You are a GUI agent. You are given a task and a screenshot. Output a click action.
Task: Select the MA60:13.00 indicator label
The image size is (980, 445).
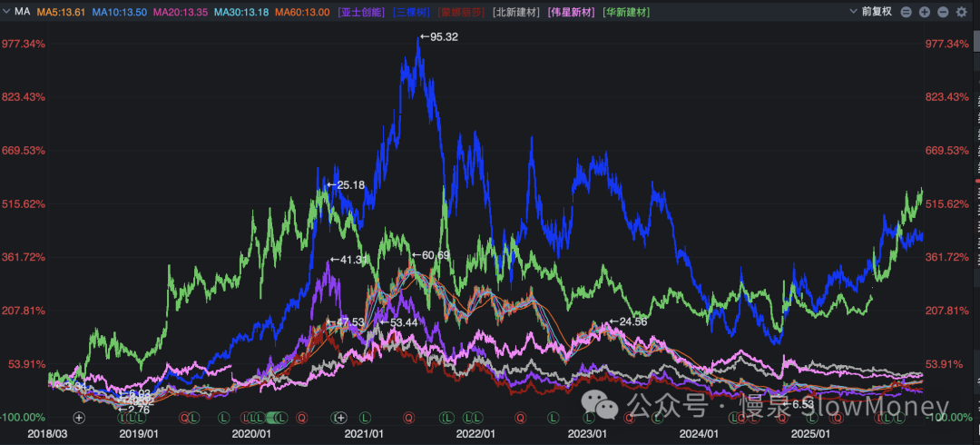(x=302, y=12)
